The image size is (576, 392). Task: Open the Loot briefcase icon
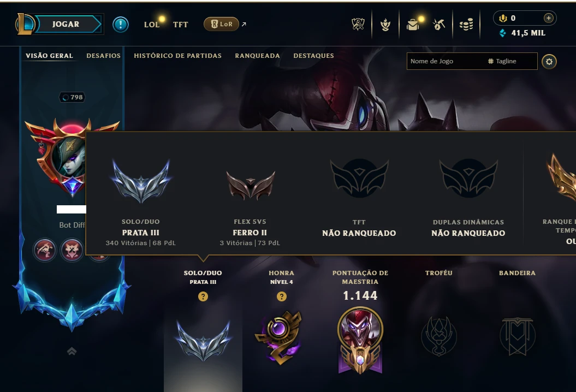pos(413,25)
